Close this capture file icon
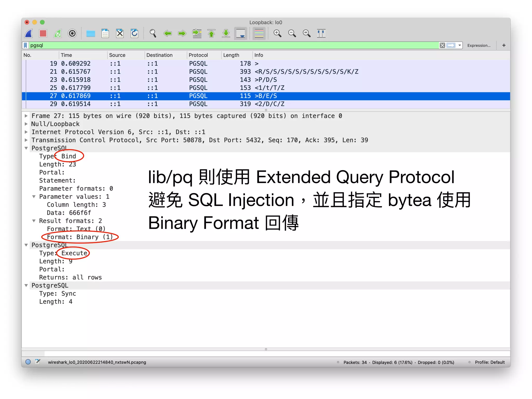This screenshot has height=399, width=532. click(x=120, y=34)
